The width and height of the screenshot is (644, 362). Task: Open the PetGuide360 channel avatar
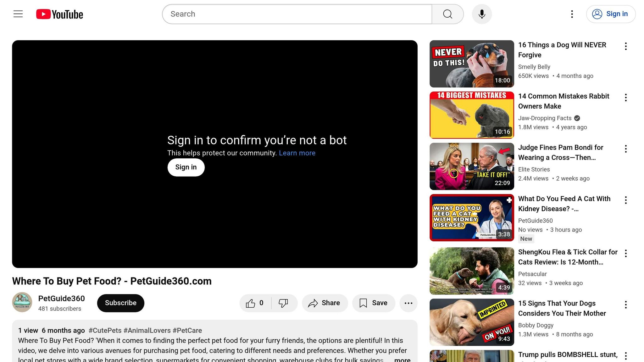(x=22, y=302)
